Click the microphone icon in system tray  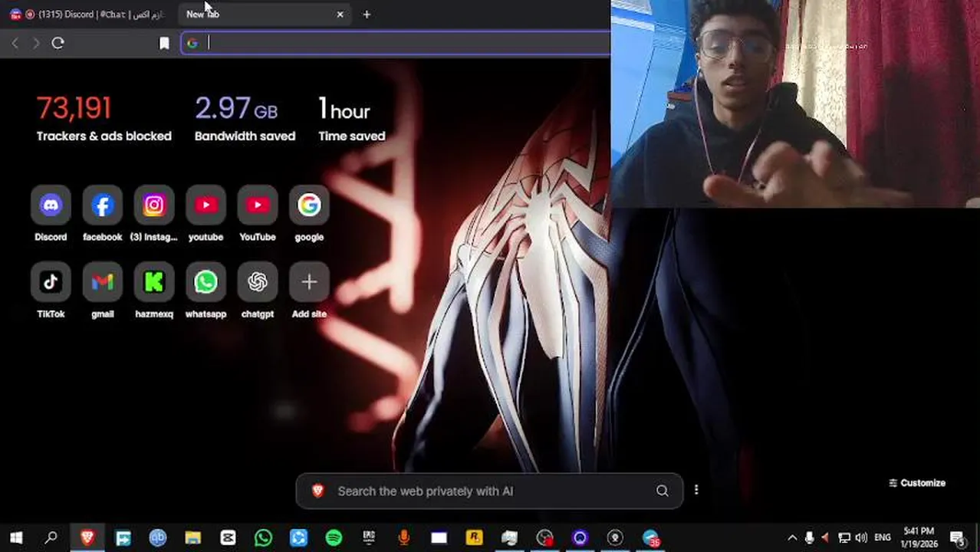(809, 538)
